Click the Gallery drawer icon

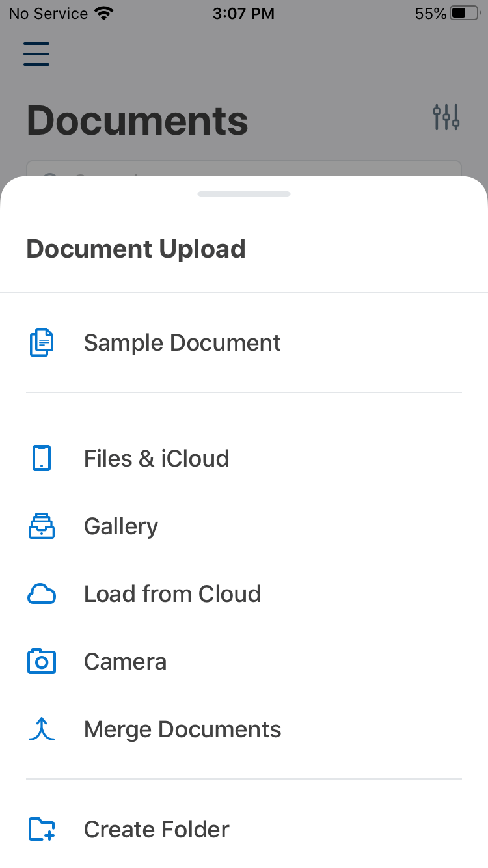tap(42, 526)
